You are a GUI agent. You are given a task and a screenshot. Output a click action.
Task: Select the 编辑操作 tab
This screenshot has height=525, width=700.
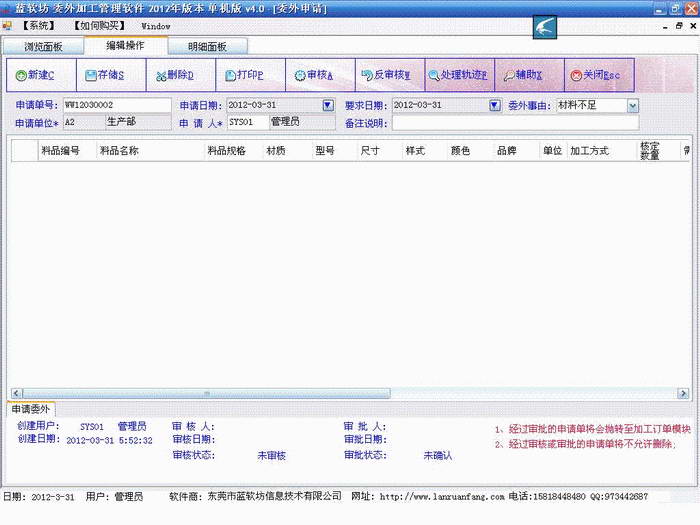[125, 46]
